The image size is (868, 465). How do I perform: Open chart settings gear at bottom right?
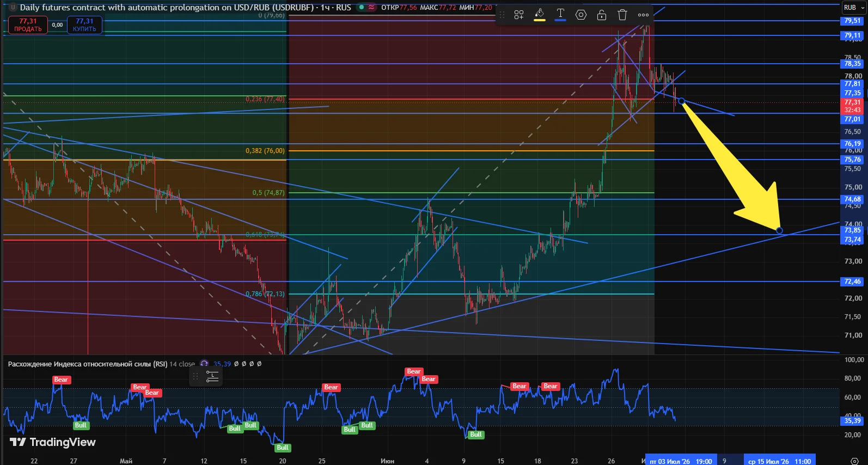click(x=854, y=461)
